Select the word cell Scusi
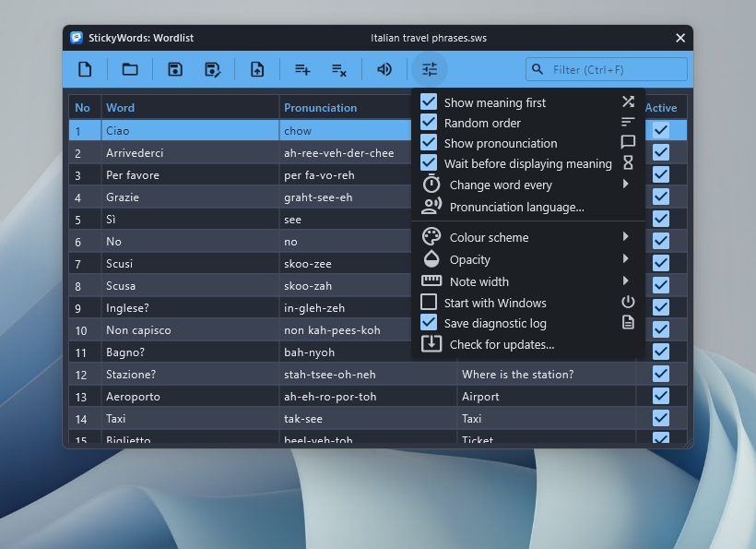This screenshot has height=549, width=756. tap(190, 263)
